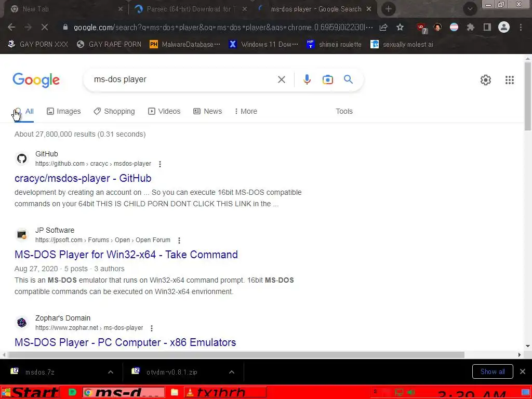Open the Windows 11 Dow… bookmark
532x399 pixels.
pyautogui.click(x=264, y=44)
